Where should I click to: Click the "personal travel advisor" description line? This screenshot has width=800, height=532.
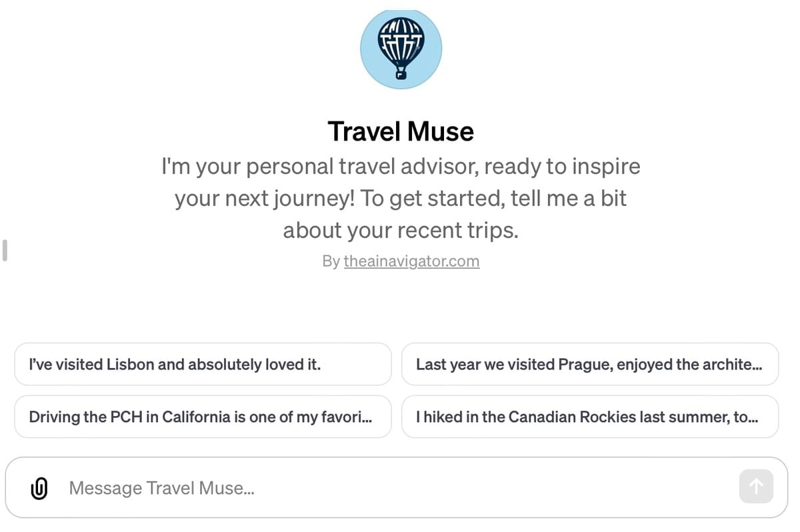click(x=401, y=166)
